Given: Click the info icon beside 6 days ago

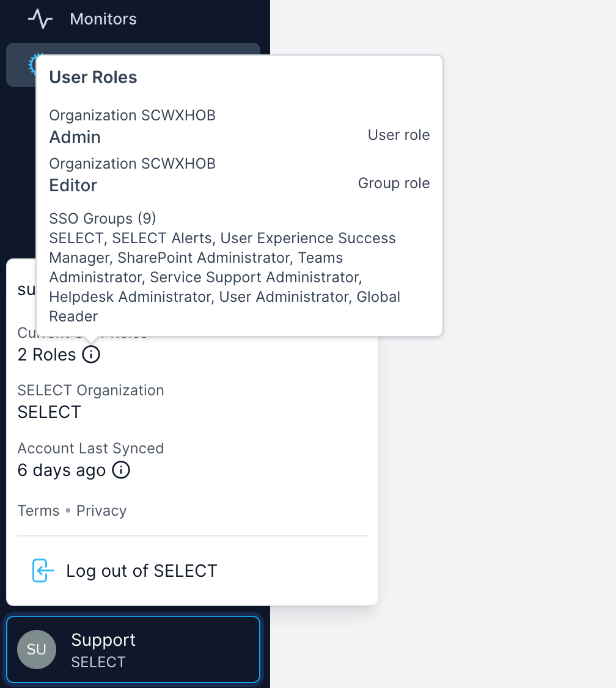Looking at the screenshot, I should [x=121, y=470].
